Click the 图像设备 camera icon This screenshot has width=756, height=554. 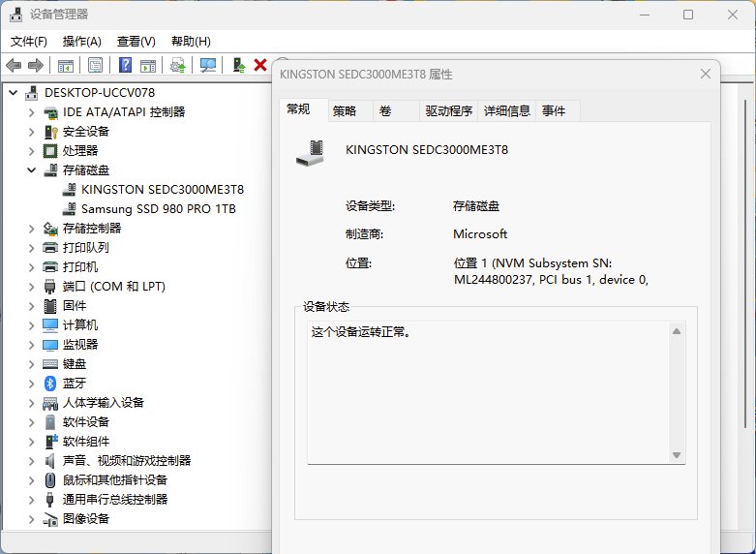50,519
